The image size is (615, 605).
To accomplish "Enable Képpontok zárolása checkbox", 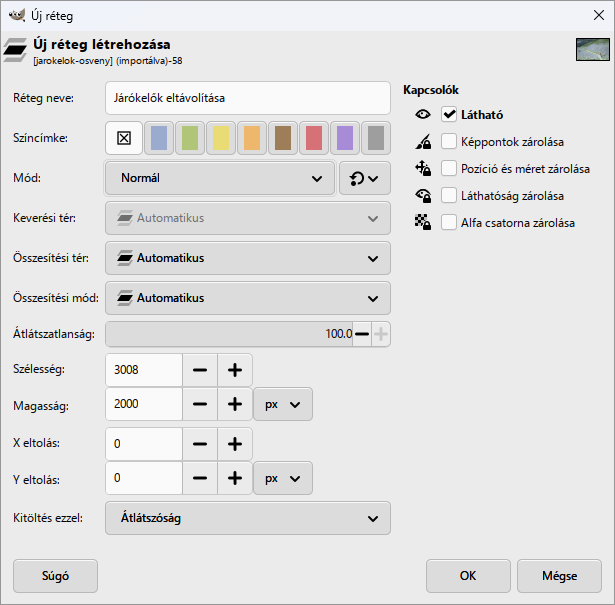I will 449,142.
